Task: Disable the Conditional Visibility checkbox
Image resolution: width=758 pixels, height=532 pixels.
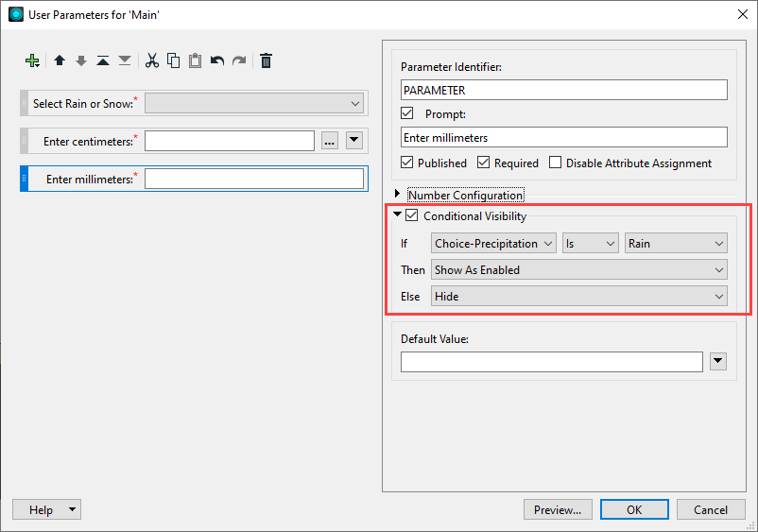Action: (412, 216)
